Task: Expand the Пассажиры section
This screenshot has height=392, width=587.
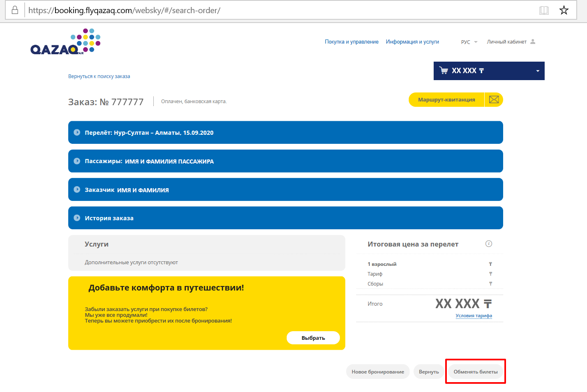Action: pyautogui.click(x=286, y=161)
